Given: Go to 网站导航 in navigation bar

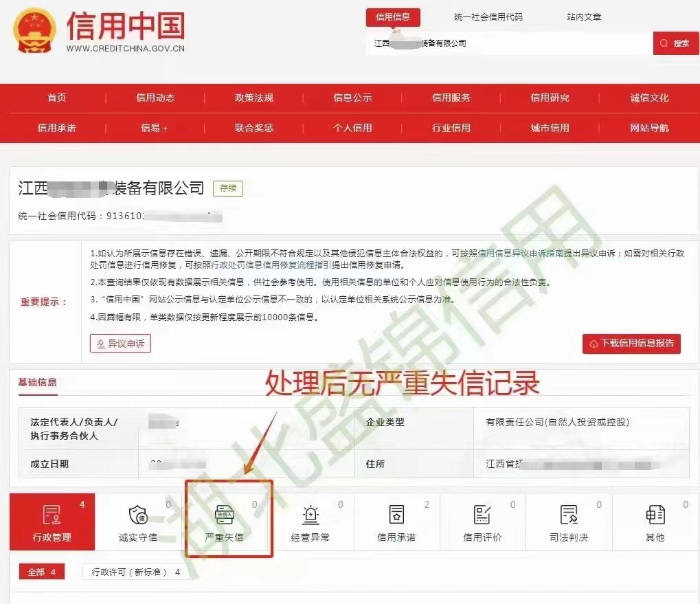Looking at the screenshot, I should [649, 128].
